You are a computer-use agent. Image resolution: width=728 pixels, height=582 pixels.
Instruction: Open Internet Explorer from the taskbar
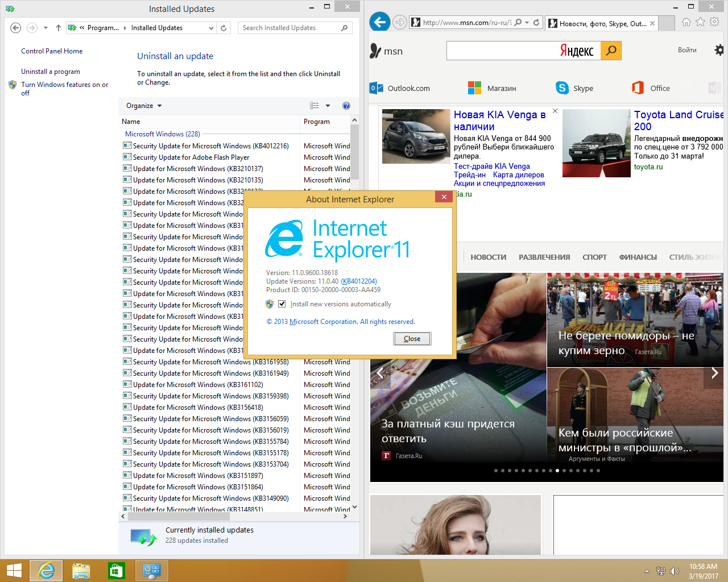pyautogui.click(x=46, y=571)
